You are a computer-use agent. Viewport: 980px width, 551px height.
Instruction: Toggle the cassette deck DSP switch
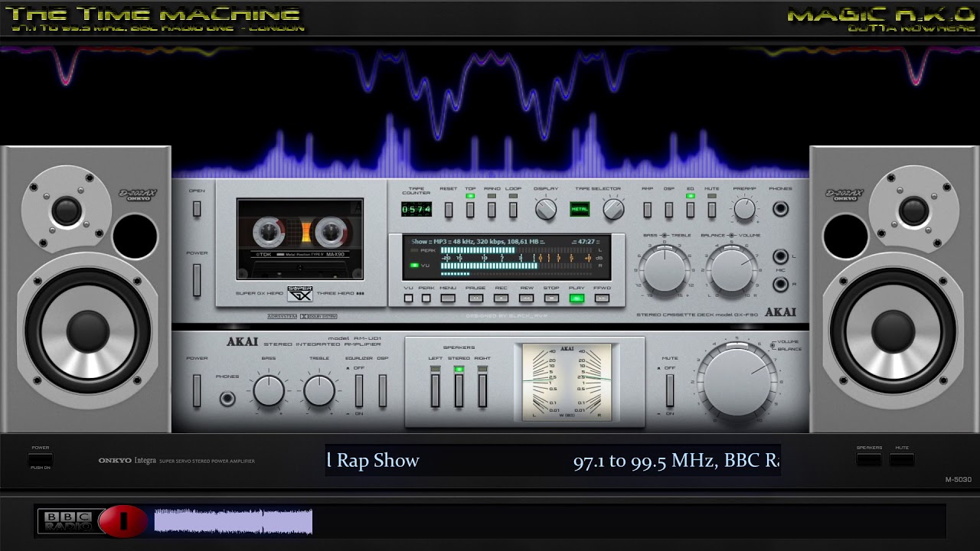pos(669,210)
